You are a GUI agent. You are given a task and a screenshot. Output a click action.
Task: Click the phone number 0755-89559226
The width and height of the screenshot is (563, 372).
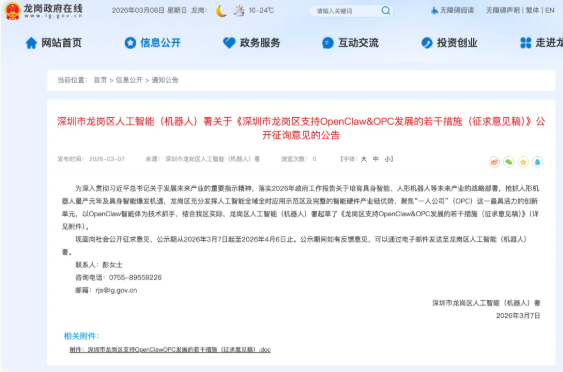pyautogui.click(x=135, y=278)
